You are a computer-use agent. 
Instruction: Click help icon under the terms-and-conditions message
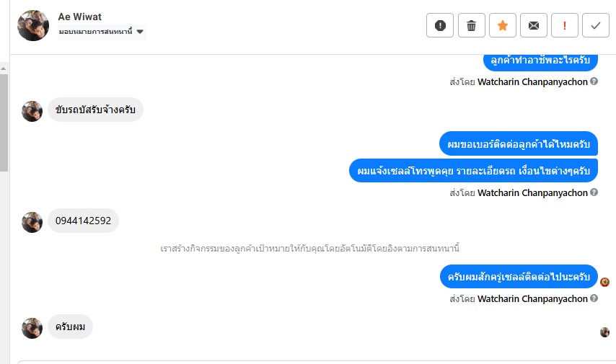(x=594, y=192)
